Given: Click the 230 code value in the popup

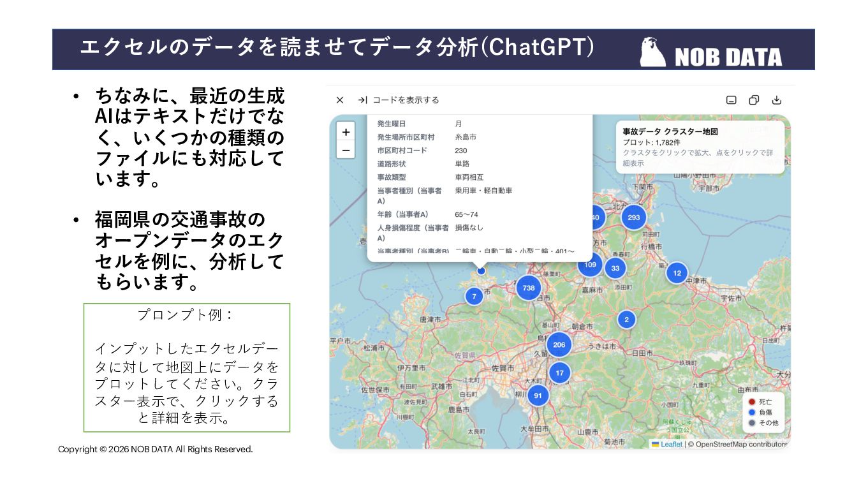Looking at the screenshot, I should pyautogui.click(x=461, y=151).
